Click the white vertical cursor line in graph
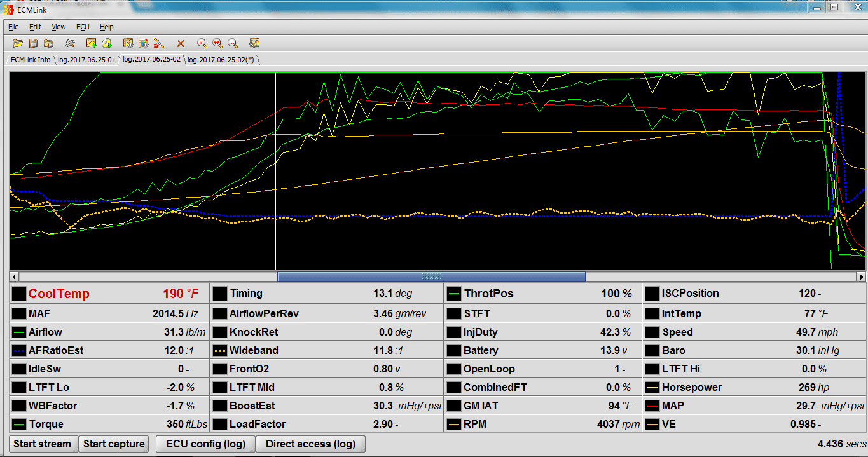Screen dimensions: 868x457 [275, 172]
